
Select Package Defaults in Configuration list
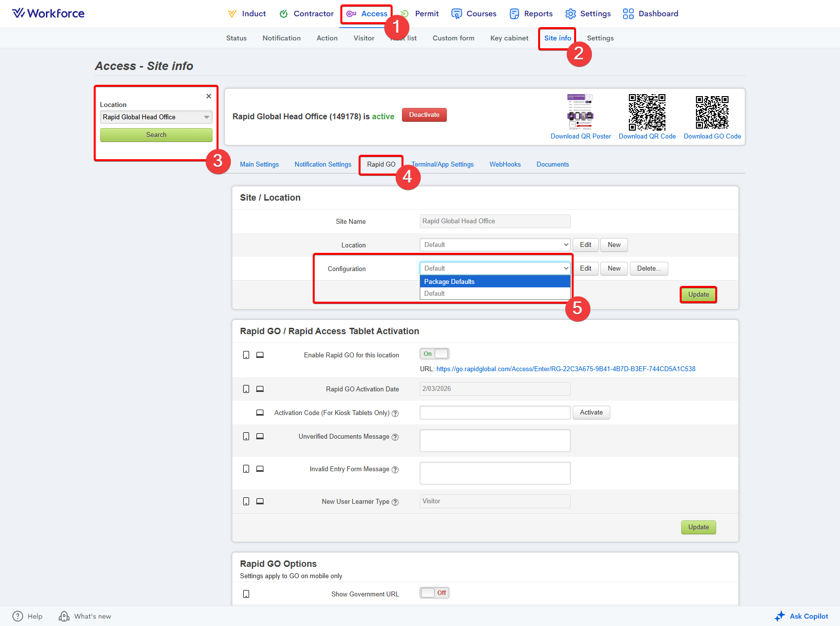point(495,281)
